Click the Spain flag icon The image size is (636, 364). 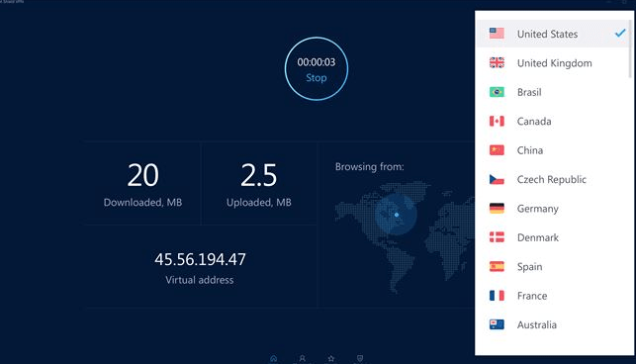coord(497,267)
